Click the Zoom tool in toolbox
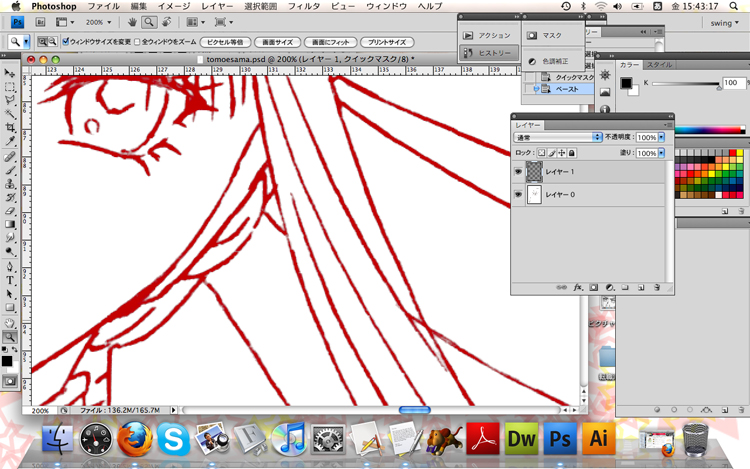 point(10,337)
